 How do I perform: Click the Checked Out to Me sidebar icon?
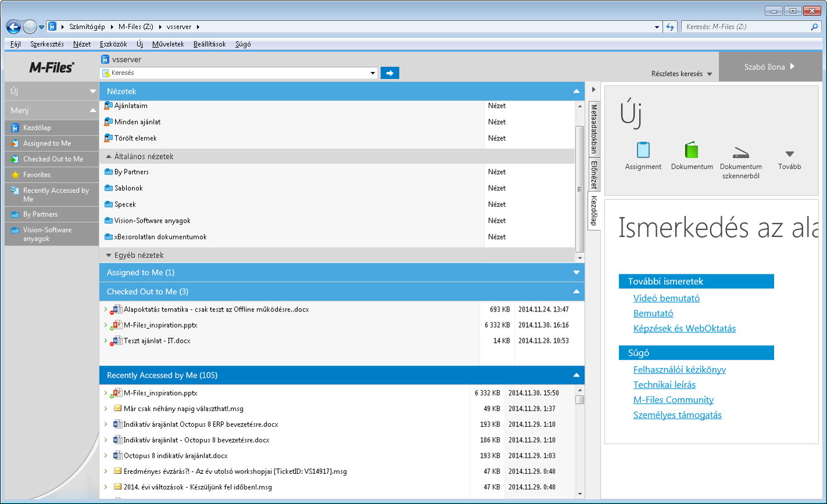15,159
